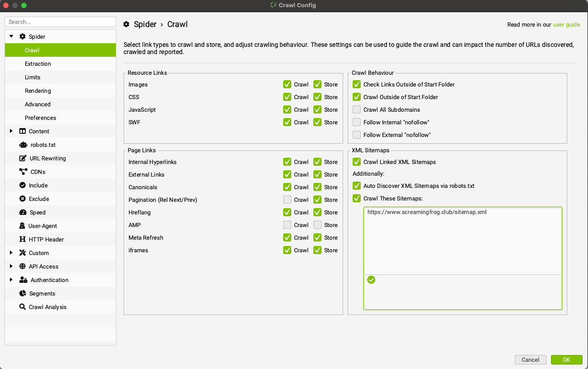
Task: Click the User-Agent spy icon
Action: click(x=23, y=226)
